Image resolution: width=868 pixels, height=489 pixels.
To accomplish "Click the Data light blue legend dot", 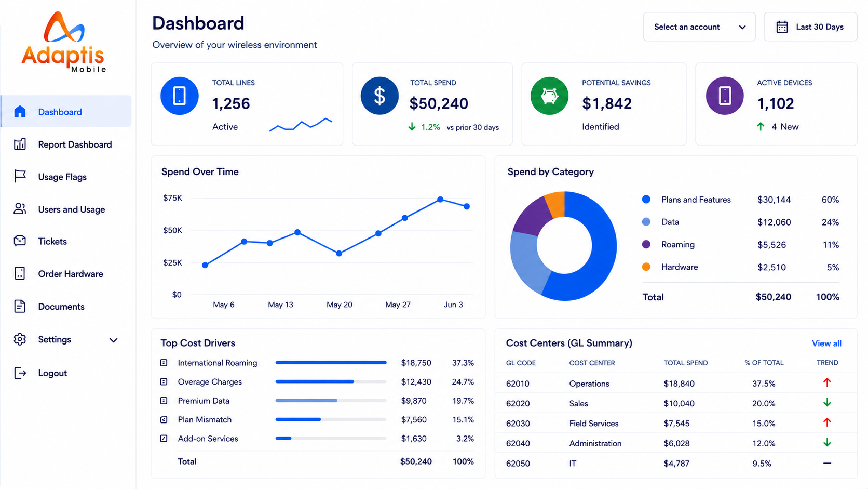I will (646, 222).
